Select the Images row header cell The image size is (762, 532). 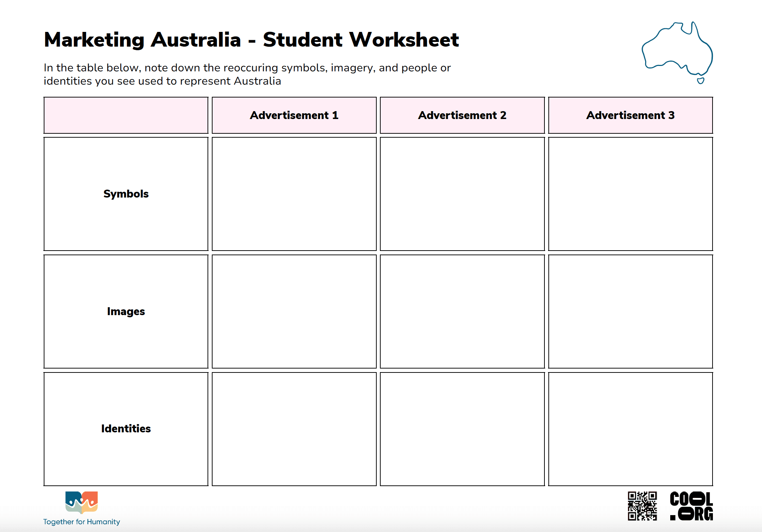point(125,312)
